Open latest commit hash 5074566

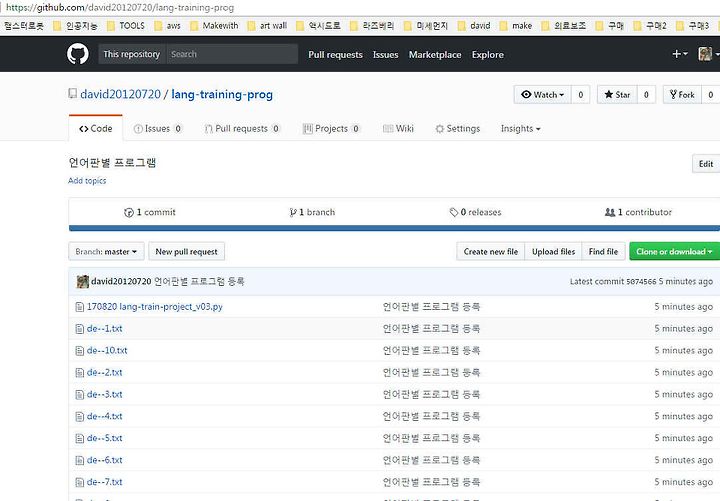pos(641,281)
